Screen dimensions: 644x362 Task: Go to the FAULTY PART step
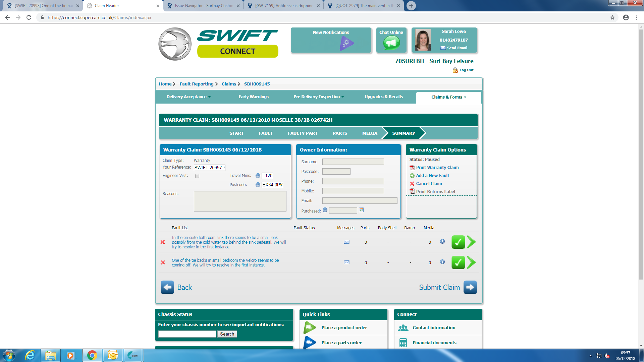302,133
